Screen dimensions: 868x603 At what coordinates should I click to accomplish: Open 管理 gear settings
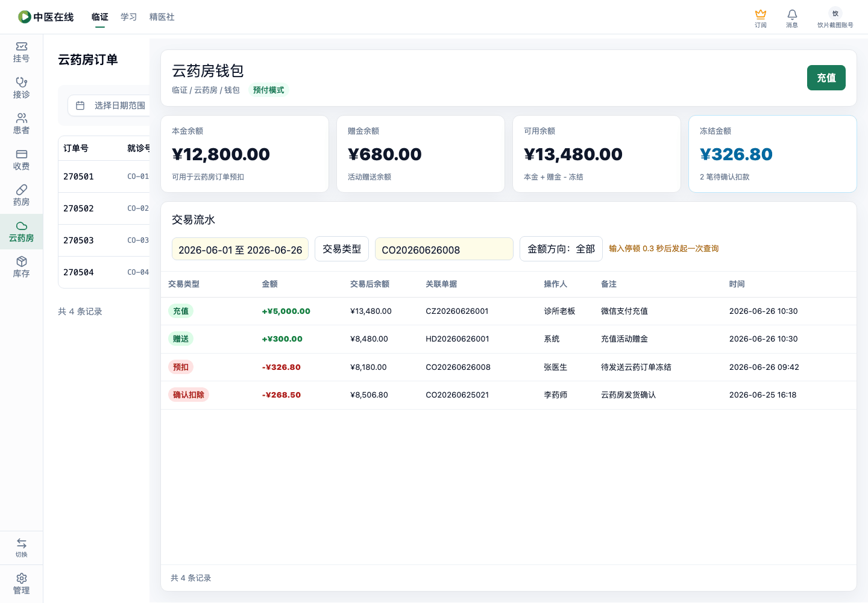click(21, 584)
